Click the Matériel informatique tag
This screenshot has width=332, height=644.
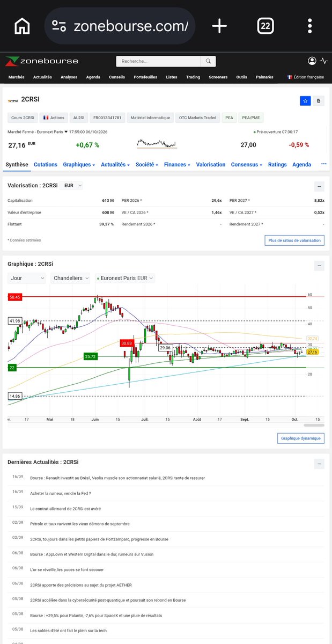tap(150, 118)
